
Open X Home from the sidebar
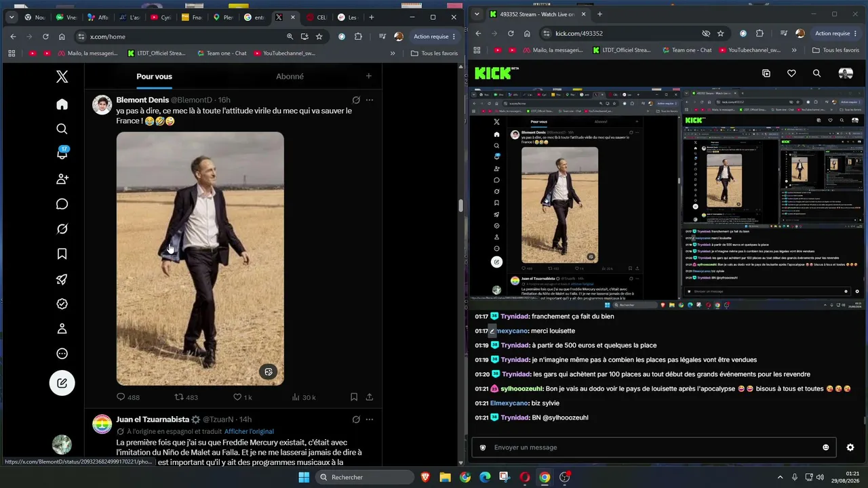click(62, 104)
